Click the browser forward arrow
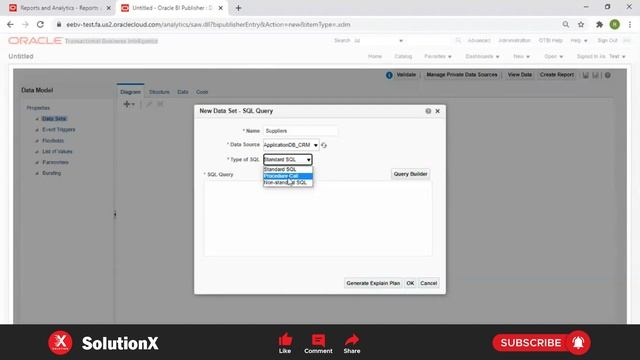Viewport: 640px width, 360px height. tap(25, 24)
